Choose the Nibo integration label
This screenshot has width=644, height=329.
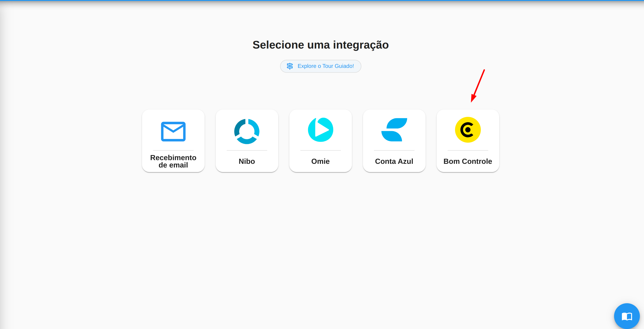pyautogui.click(x=247, y=161)
